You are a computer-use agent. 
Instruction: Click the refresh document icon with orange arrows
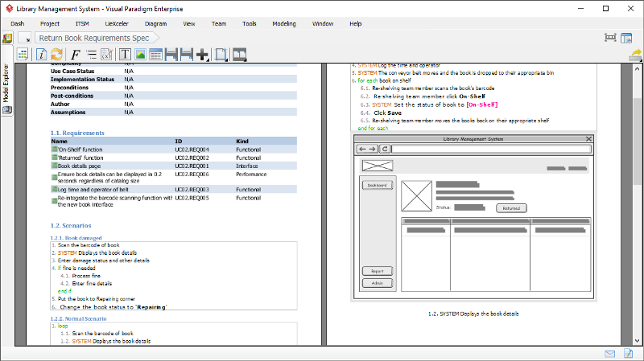coord(56,55)
